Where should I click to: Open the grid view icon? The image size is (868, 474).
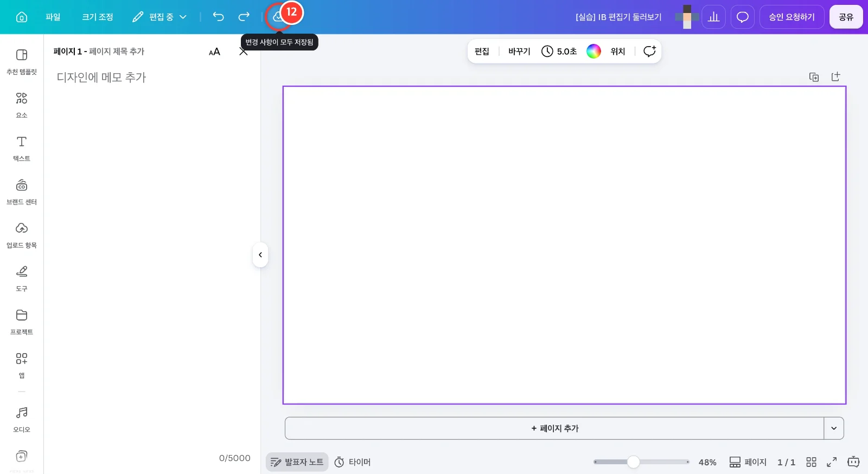pos(812,462)
